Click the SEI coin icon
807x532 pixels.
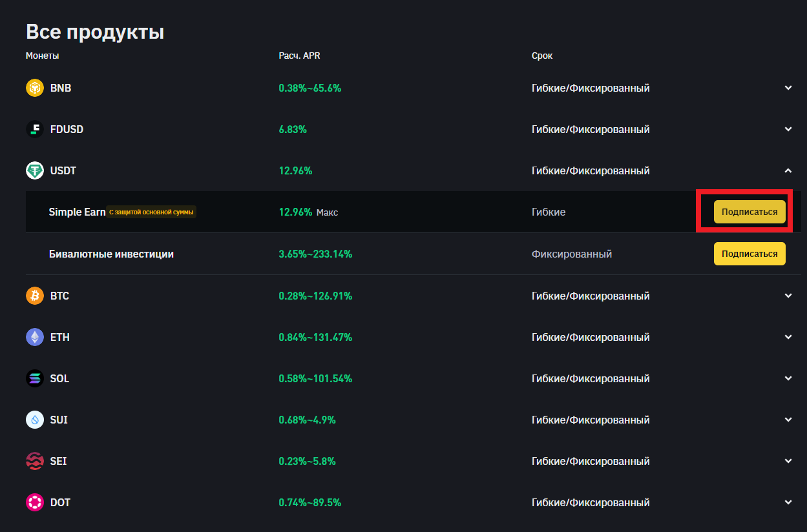pyautogui.click(x=35, y=461)
